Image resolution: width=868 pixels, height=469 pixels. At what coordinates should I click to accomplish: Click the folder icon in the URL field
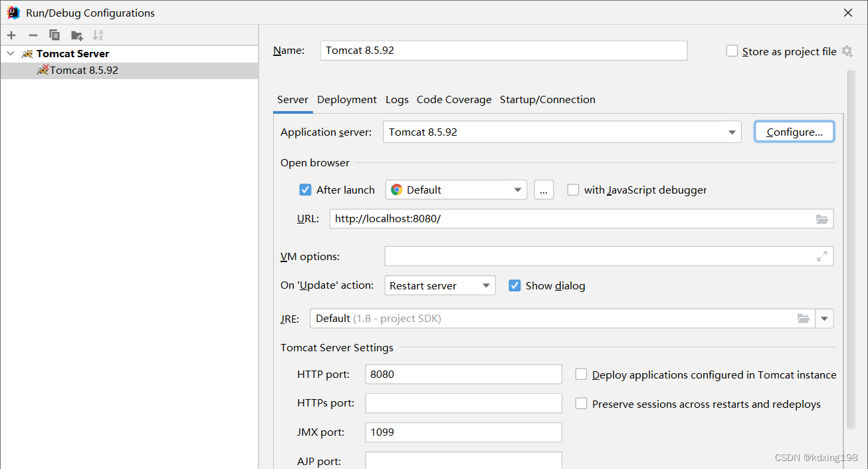coord(822,219)
